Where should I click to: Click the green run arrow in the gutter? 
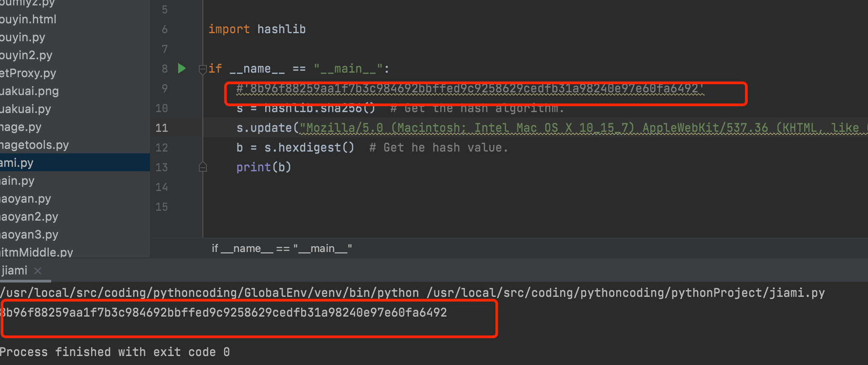(x=182, y=69)
